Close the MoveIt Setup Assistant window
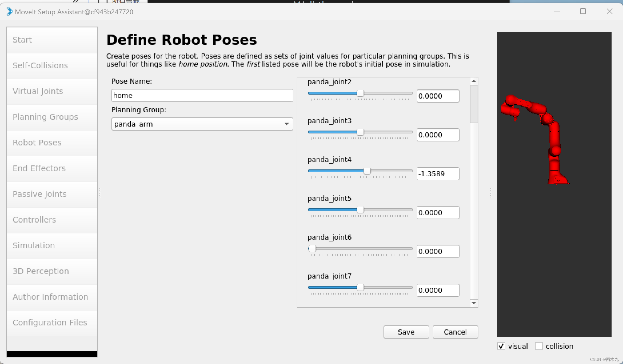Screen dimensions: 623x364 (610, 11)
